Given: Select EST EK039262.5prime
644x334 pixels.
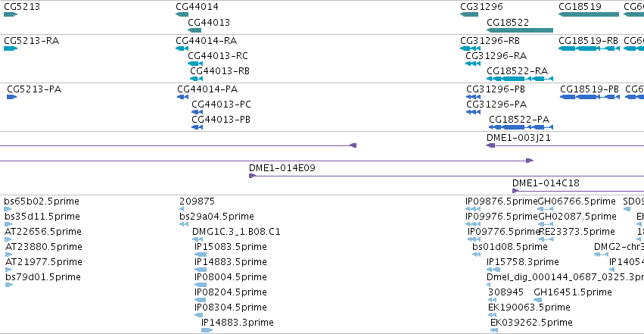Looking at the screenshot, I should click(531, 323).
